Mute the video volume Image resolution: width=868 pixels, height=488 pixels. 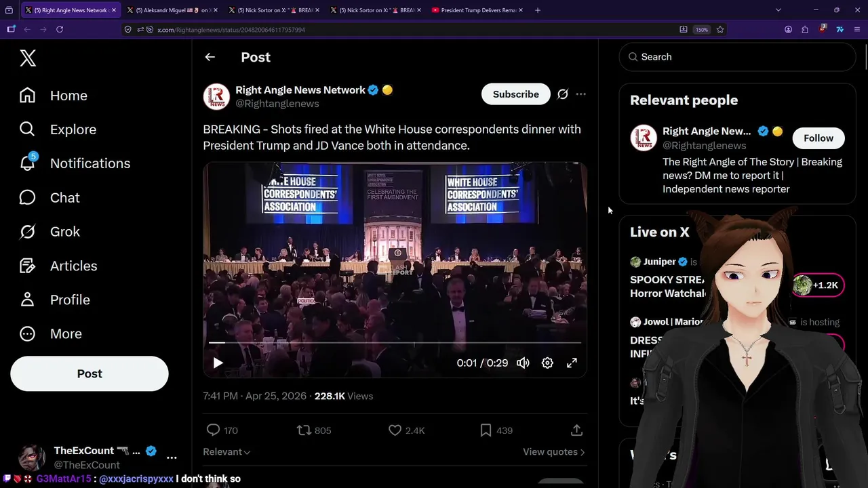tap(523, 363)
